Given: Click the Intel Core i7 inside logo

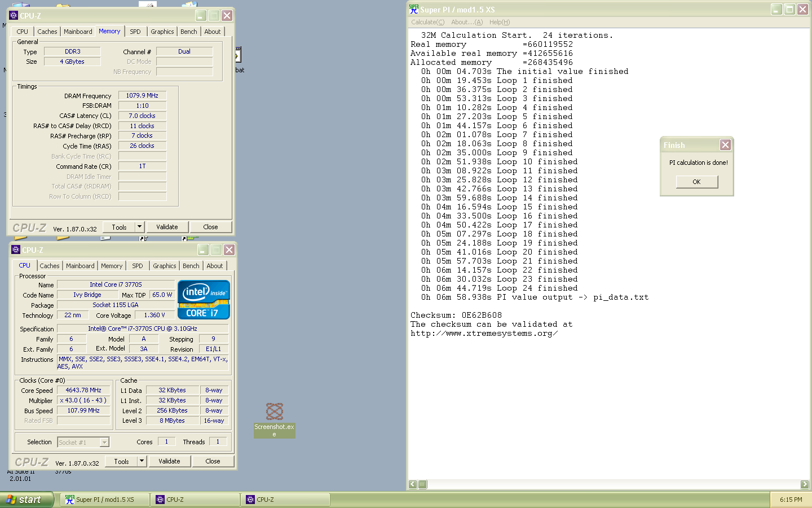Looking at the screenshot, I should (204, 300).
